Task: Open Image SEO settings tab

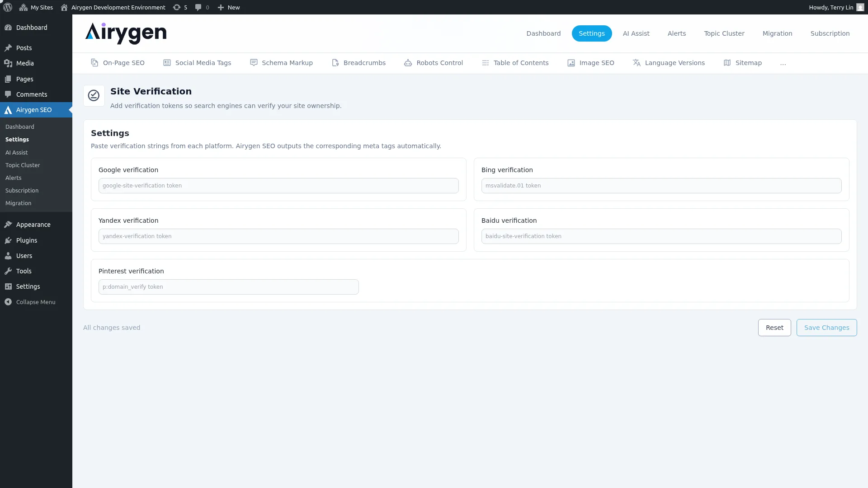Action: point(591,63)
